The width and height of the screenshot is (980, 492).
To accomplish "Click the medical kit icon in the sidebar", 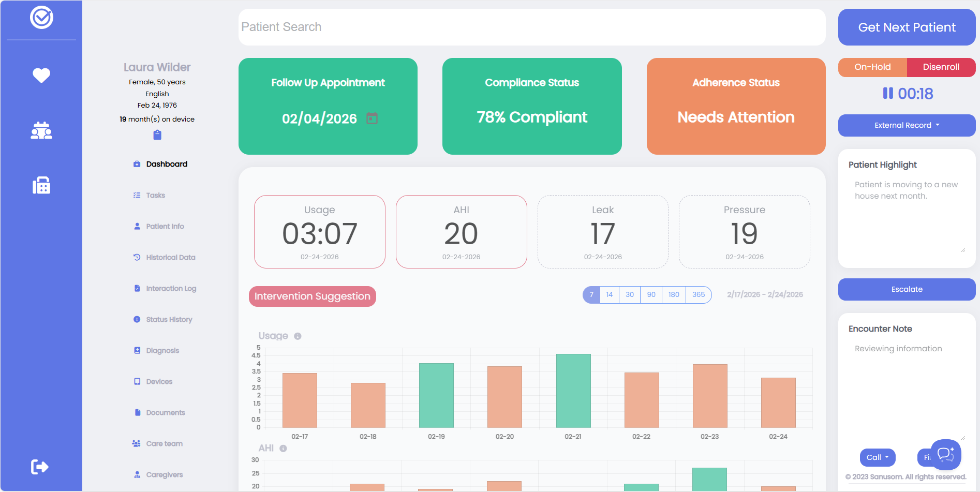I will click(x=40, y=185).
